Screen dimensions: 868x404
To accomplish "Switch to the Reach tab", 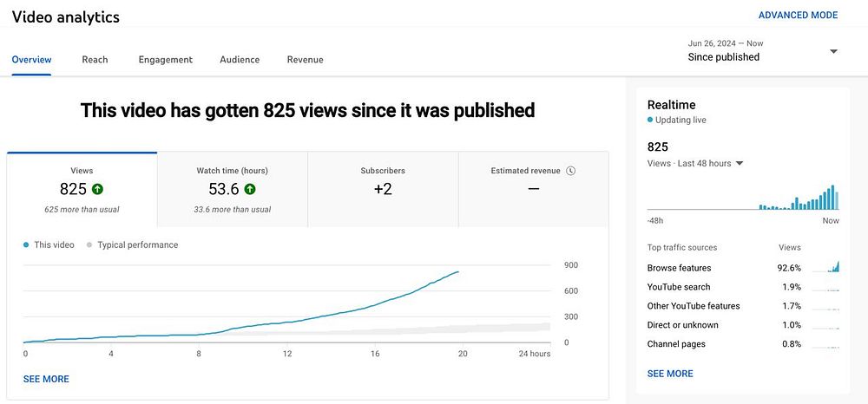I will [x=95, y=60].
